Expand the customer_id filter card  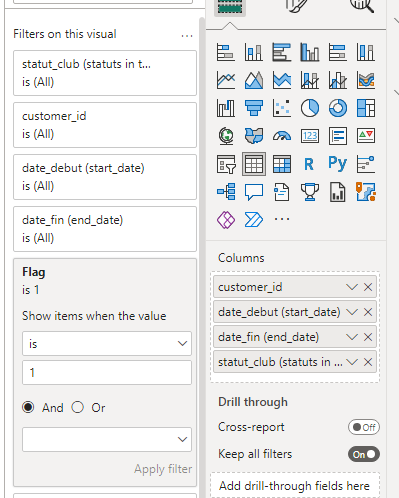[x=105, y=125]
